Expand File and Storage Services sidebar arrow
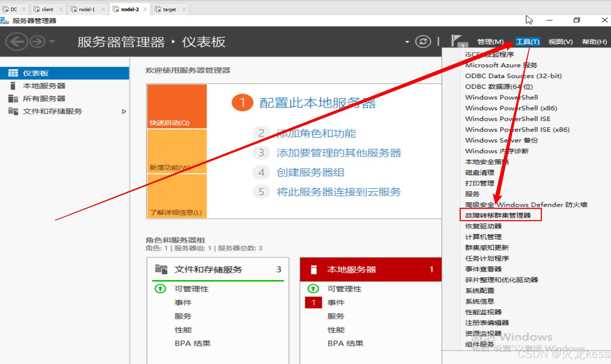 [124, 111]
